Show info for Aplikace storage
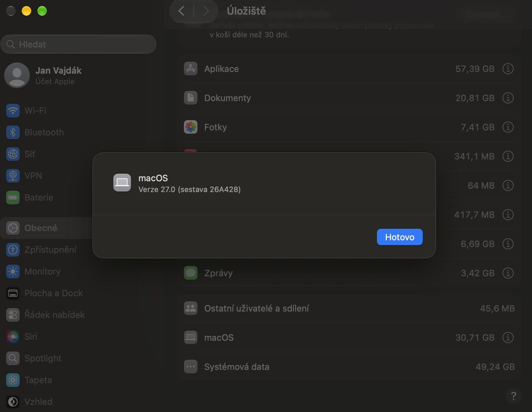This screenshot has width=532, height=412. [508, 69]
